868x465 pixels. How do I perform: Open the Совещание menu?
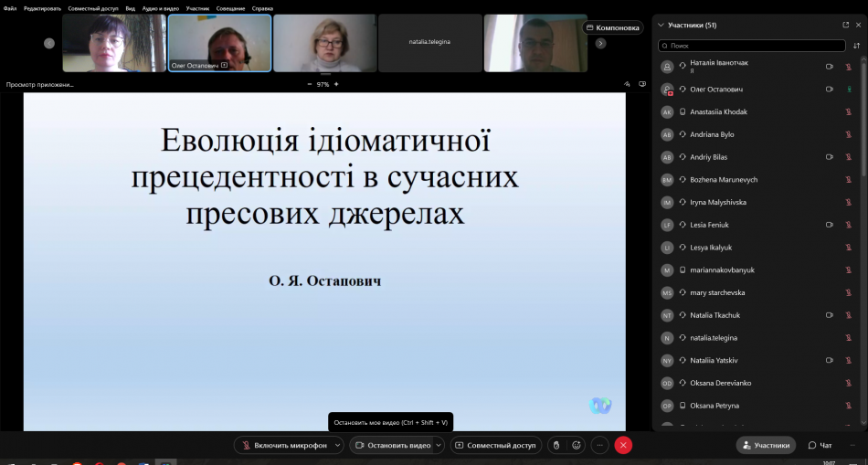(x=230, y=8)
